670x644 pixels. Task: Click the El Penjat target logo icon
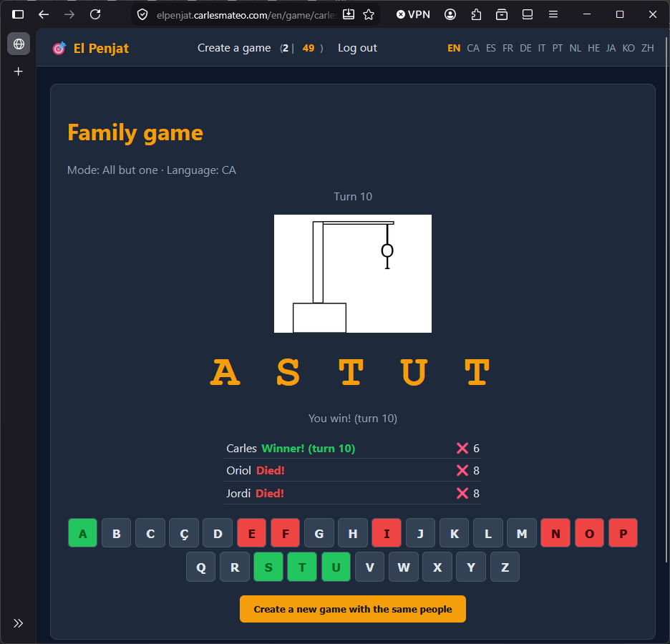coord(59,48)
